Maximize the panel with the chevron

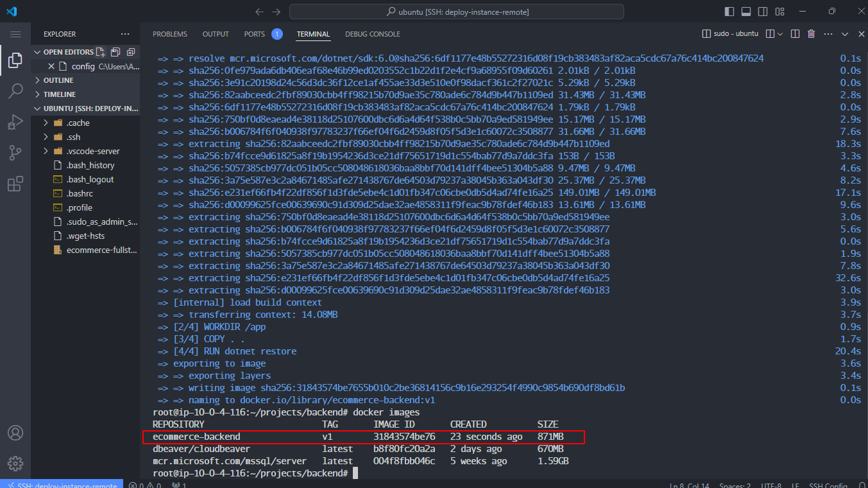[x=844, y=34]
